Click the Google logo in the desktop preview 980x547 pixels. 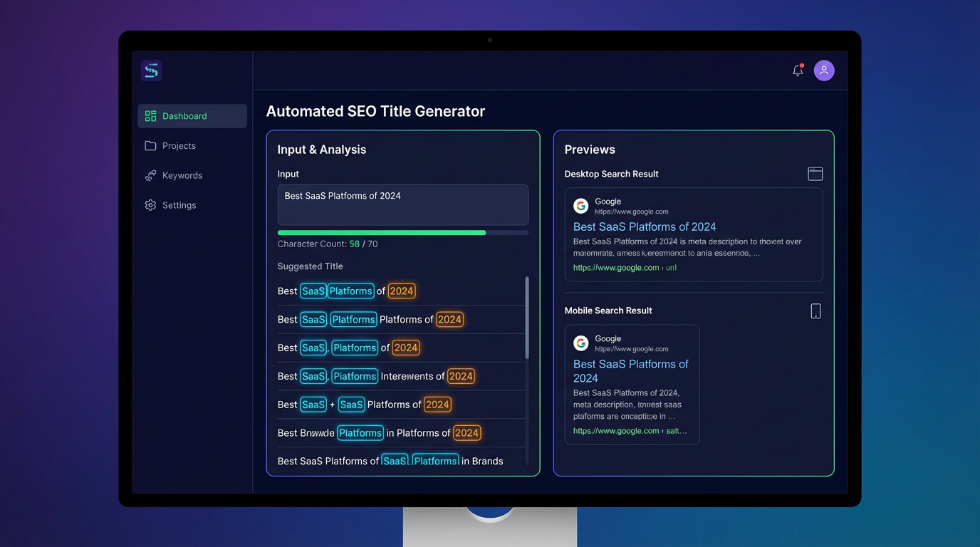coord(580,205)
